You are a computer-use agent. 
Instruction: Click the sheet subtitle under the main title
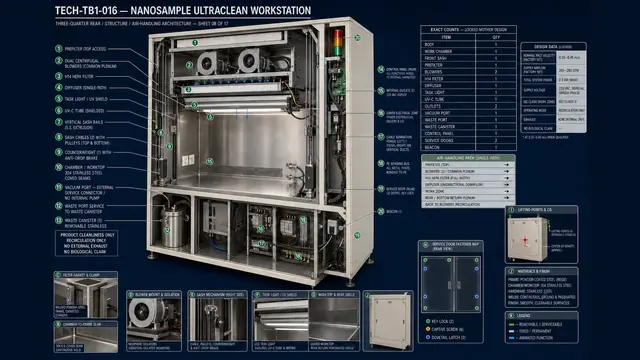(142, 24)
